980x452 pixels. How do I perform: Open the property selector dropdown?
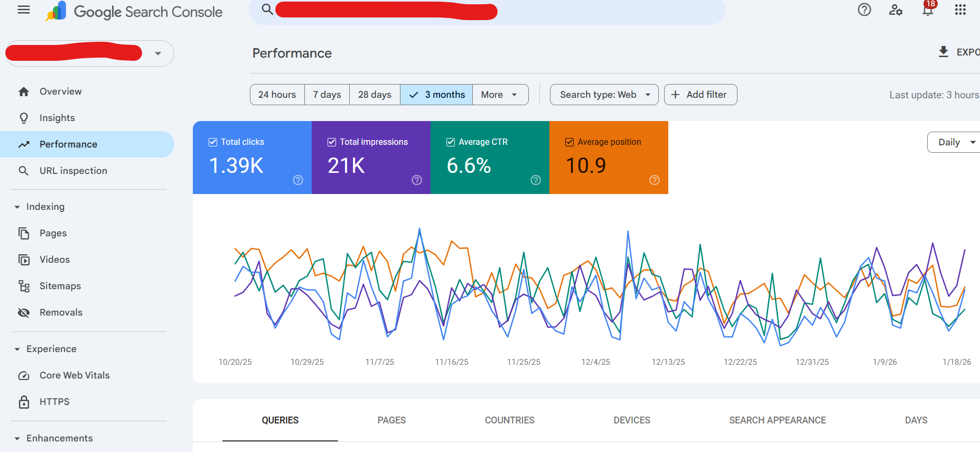click(x=157, y=53)
